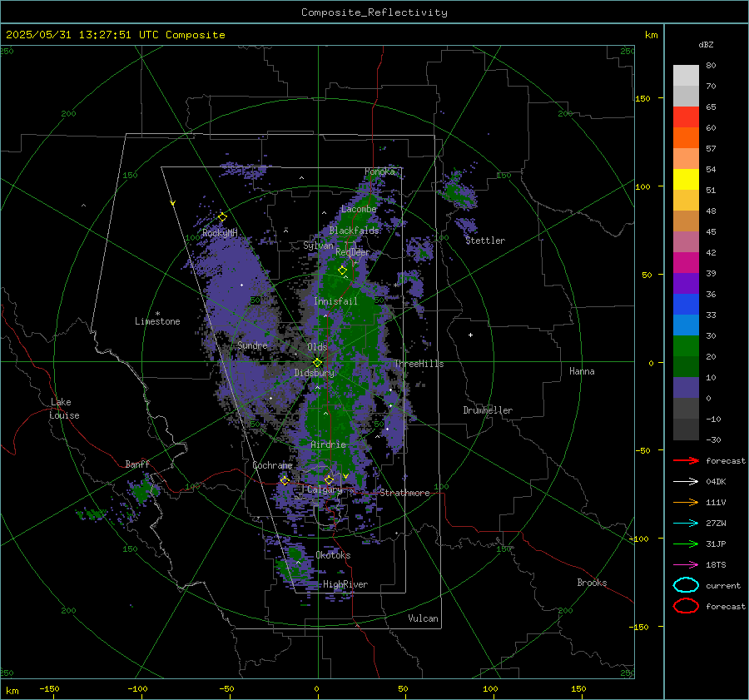Click the Vulcan city label
Image resolution: width=749 pixels, height=700 pixels.
point(423,618)
